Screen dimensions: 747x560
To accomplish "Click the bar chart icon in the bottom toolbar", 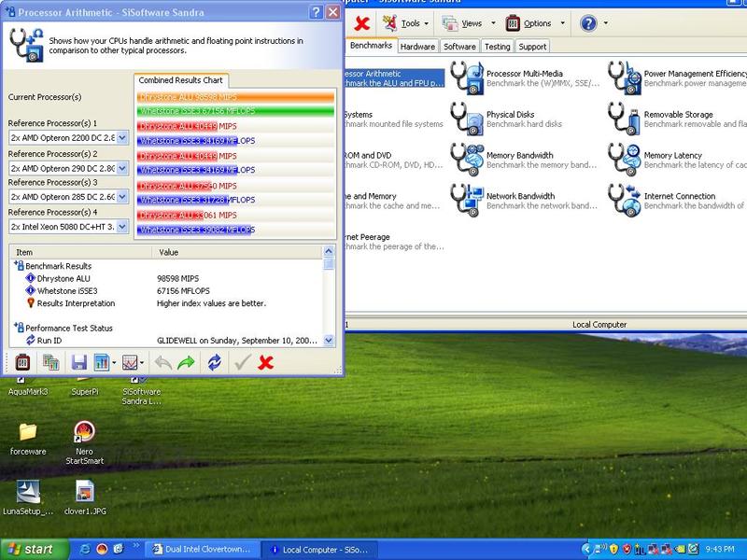I will 102,363.
